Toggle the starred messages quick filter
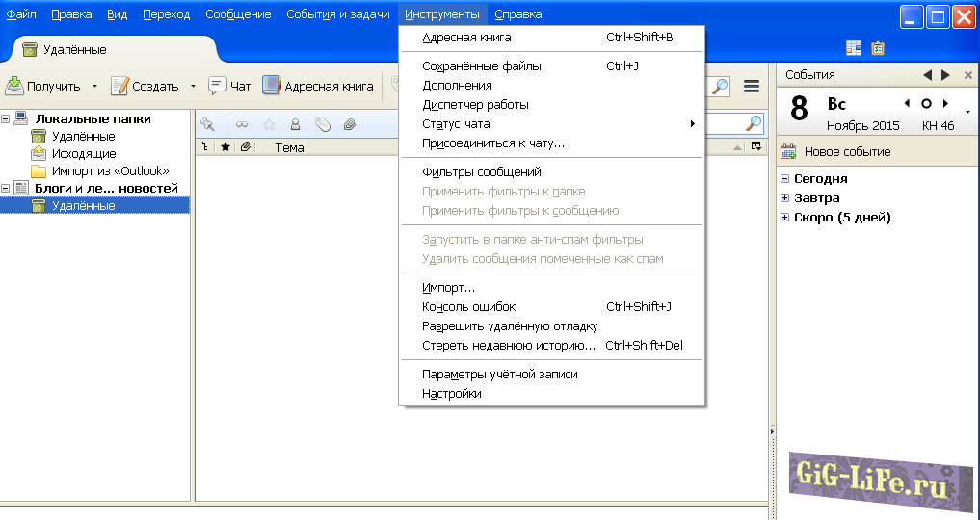 (269, 124)
